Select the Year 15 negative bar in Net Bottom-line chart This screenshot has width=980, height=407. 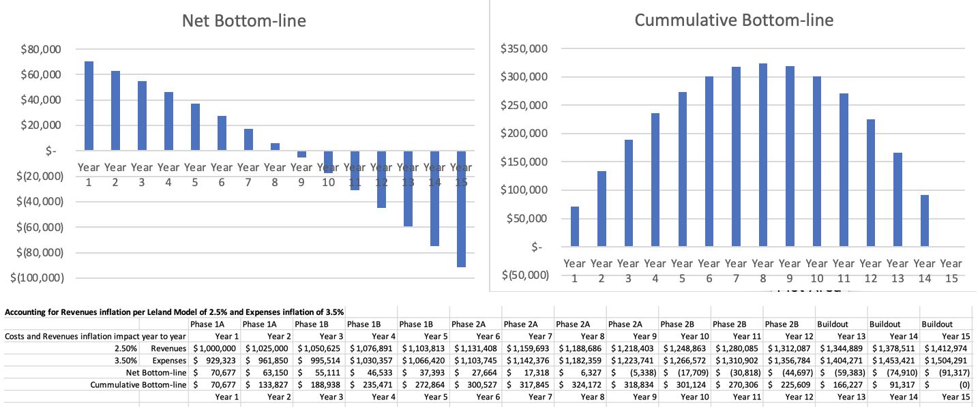[461, 209]
